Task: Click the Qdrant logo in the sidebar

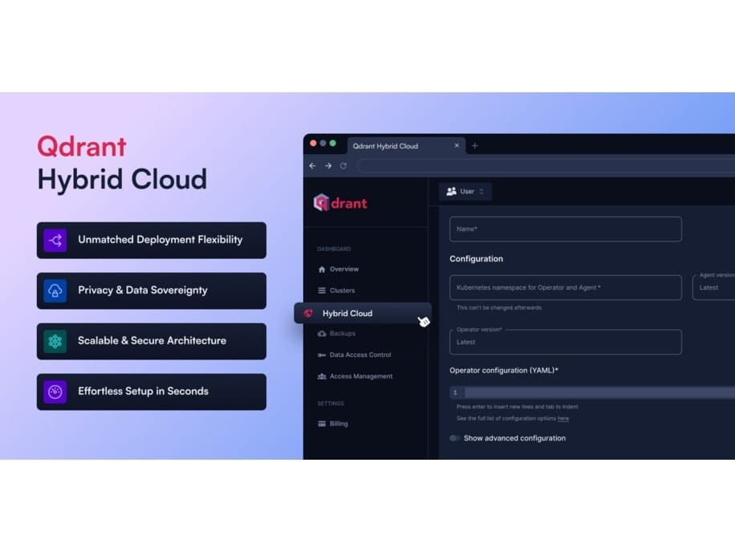Action: (340, 203)
